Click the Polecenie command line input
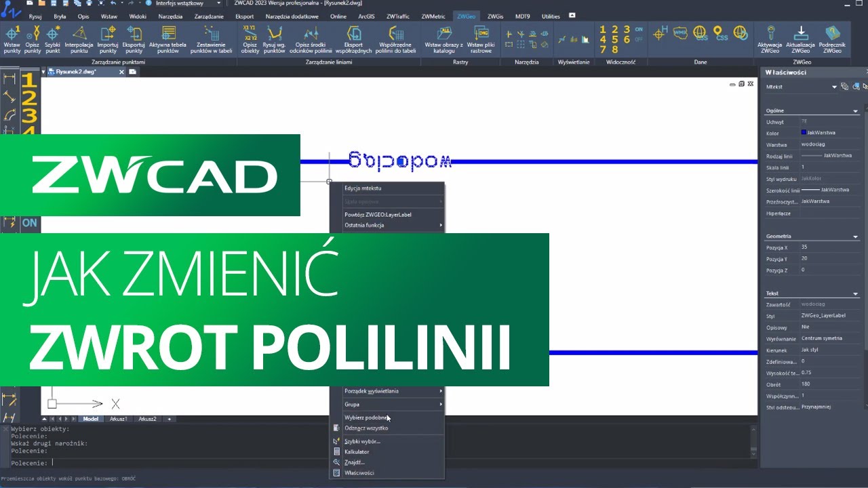 click(380, 463)
